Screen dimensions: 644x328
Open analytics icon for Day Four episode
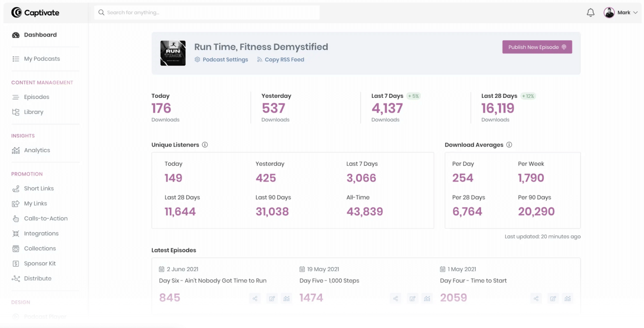pos(568,299)
